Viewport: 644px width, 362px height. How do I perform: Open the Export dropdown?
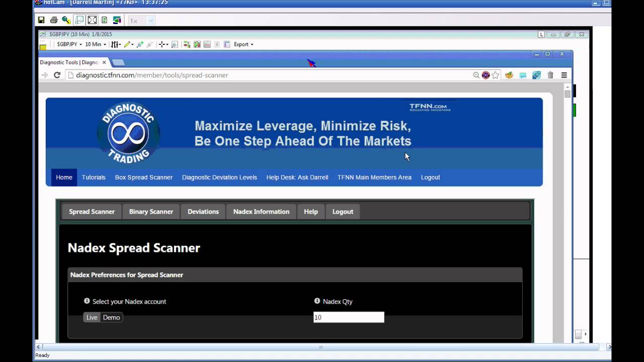coord(244,44)
